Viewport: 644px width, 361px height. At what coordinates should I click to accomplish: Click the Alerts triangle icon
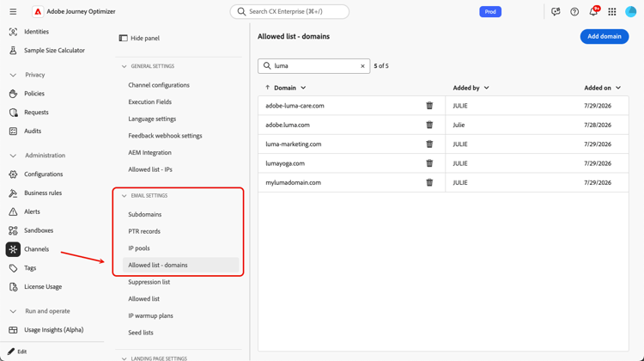coord(13,211)
